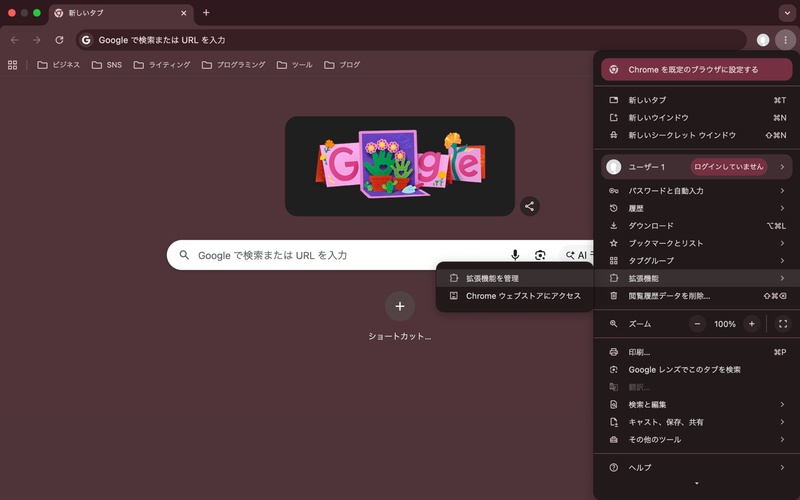Click the scroll-down arrow at menu bottom
Screen dimensions: 800x500
point(696,483)
